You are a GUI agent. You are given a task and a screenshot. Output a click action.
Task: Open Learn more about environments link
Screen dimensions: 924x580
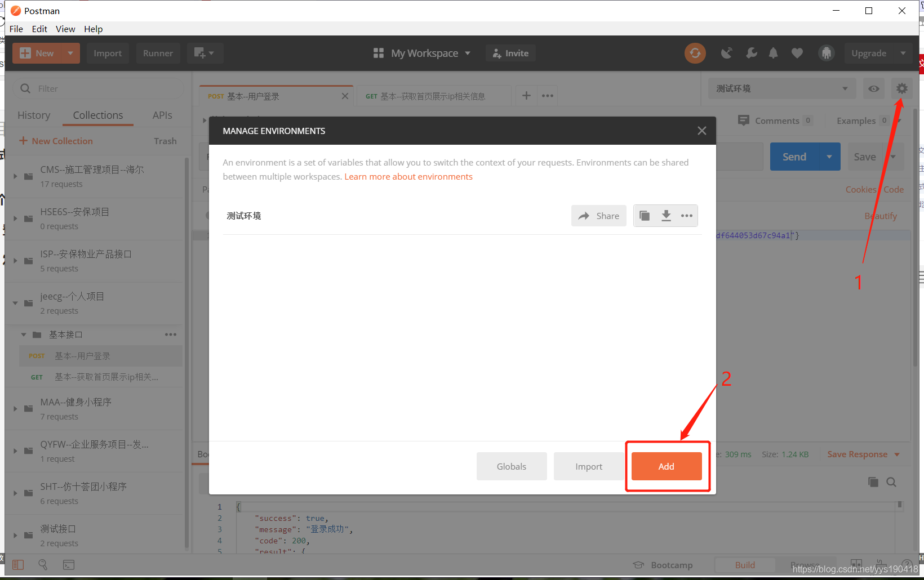click(408, 176)
